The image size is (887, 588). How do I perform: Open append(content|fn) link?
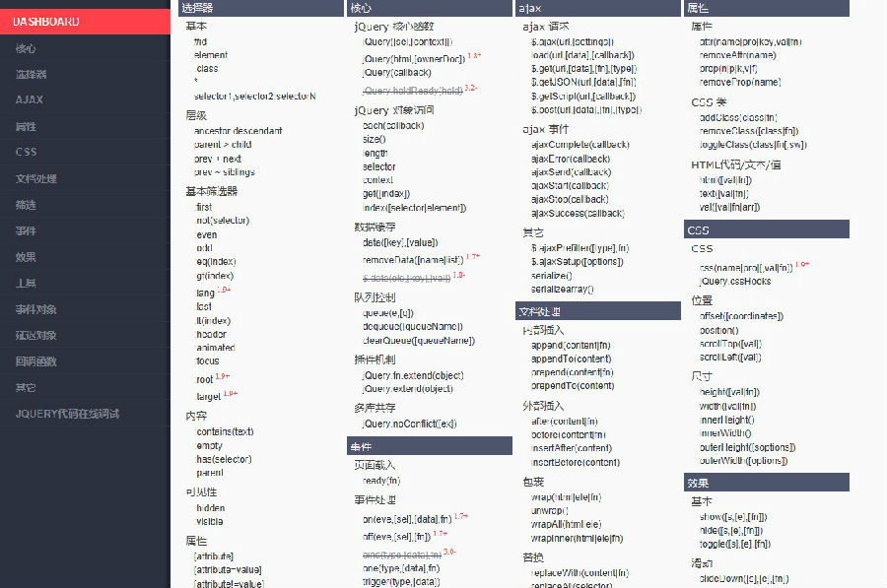(571, 346)
